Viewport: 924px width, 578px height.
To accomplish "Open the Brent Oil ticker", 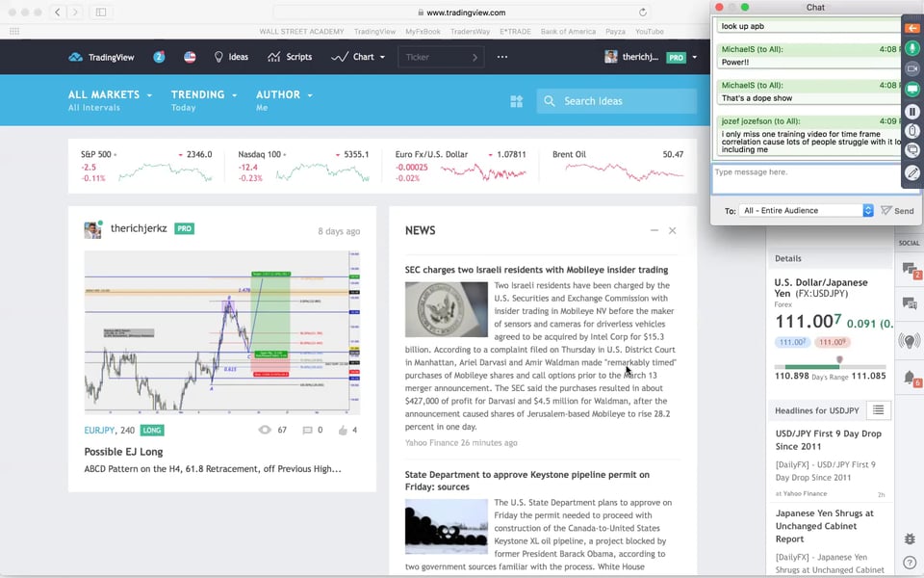I will pyautogui.click(x=618, y=166).
